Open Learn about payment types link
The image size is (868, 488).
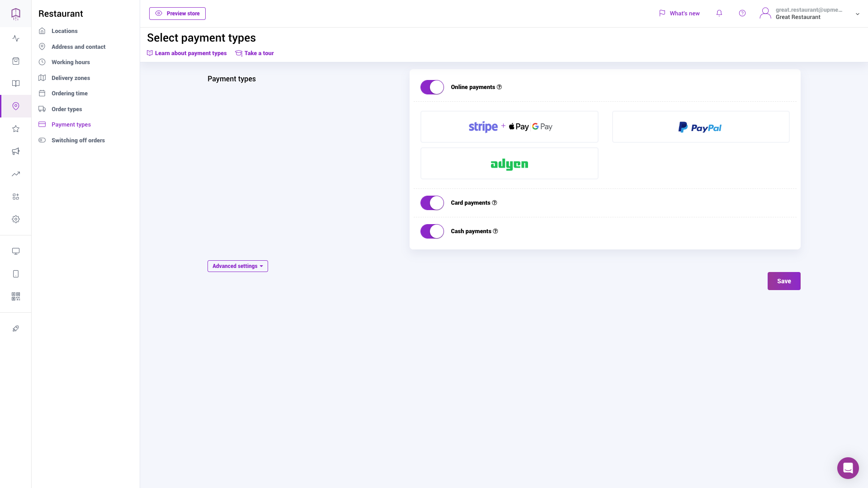(187, 53)
